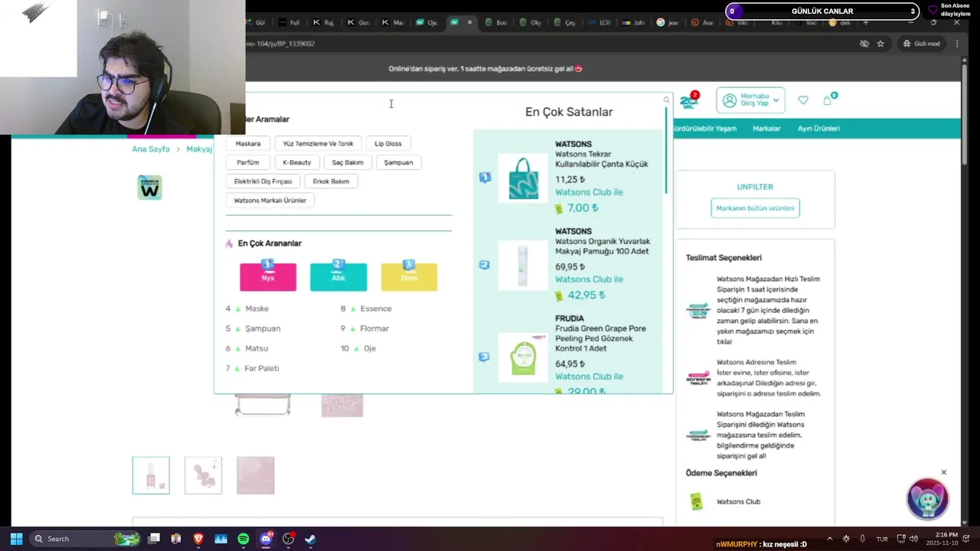Click the Watsons brand logo on product page
980x551 pixels.
pos(149,187)
